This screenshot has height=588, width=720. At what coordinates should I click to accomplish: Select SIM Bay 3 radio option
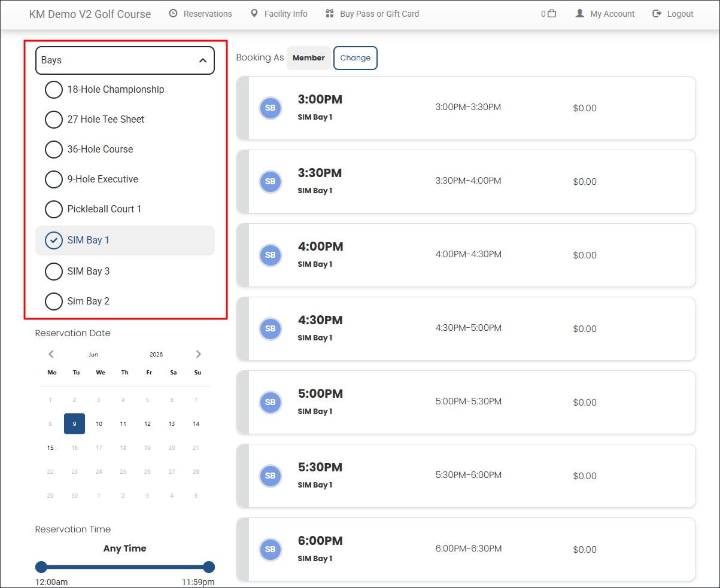(x=54, y=272)
